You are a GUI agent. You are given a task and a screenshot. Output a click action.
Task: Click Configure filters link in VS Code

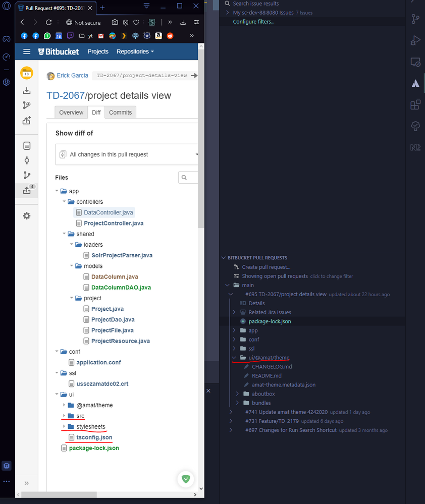(x=254, y=22)
